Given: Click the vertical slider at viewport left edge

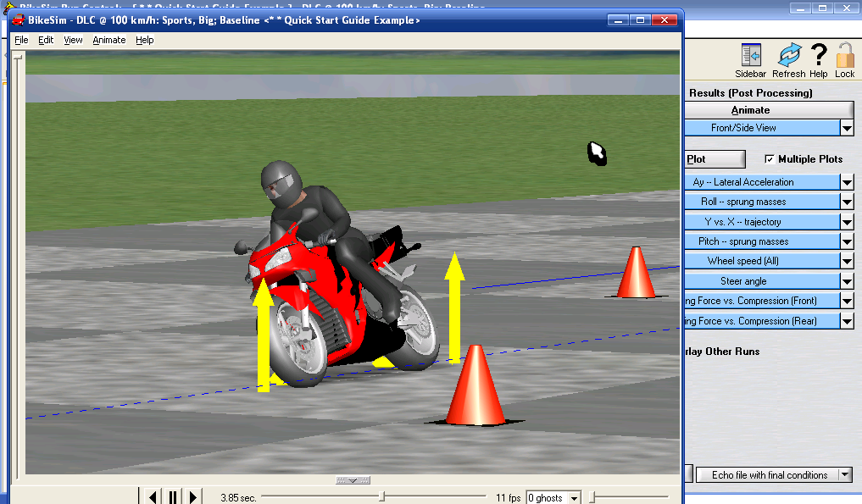Looking at the screenshot, I should coord(18,57).
